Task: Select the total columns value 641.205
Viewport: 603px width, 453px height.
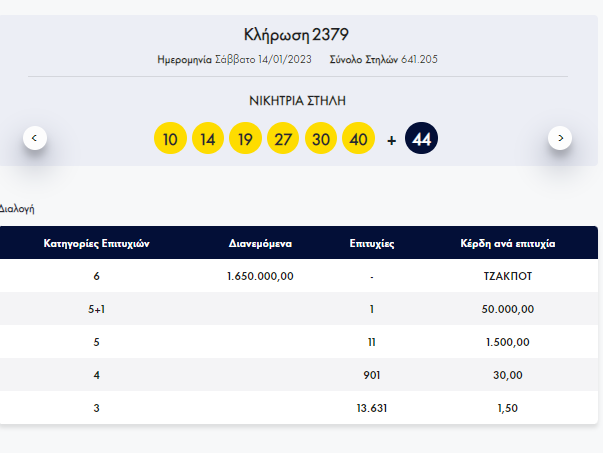Action: pyautogui.click(x=419, y=59)
